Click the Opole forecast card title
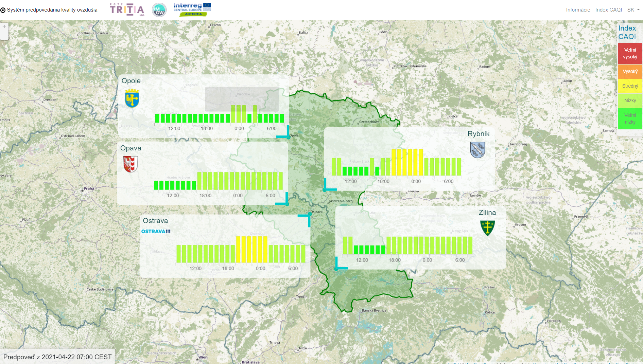 pyautogui.click(x=131, y=81)
